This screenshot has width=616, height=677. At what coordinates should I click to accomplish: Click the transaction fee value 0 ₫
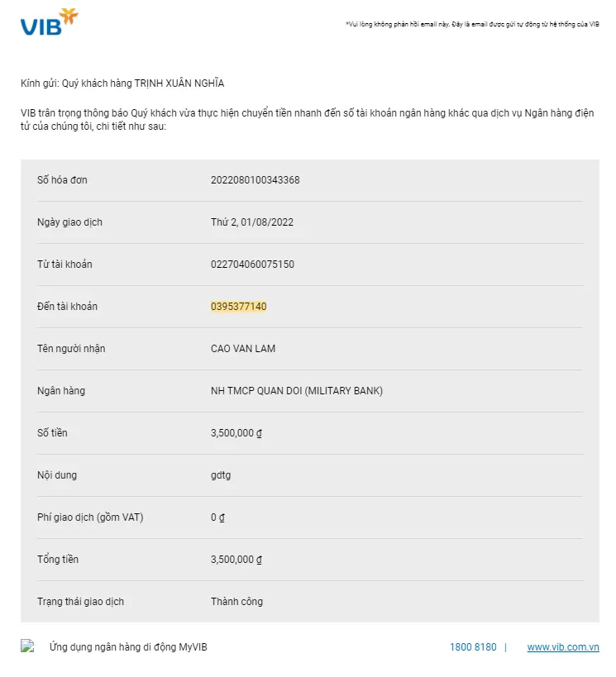[x=217, y=517]
